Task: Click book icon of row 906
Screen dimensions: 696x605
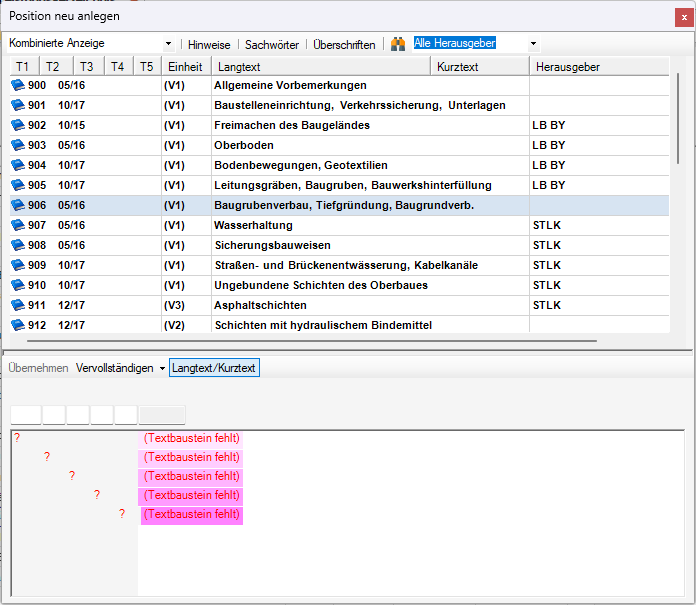Action: [x=18, y=205]
